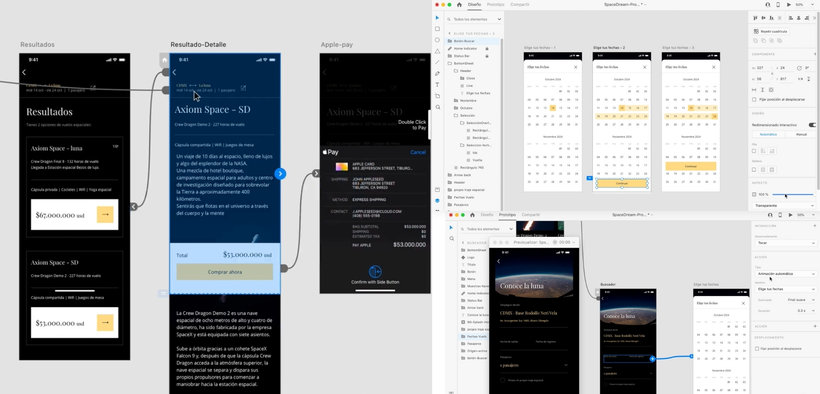Image resolution: width=820 pixels, height=394 pixels.
Task: Click the Repetir cuadrícula button
Action: pos(771,31)
